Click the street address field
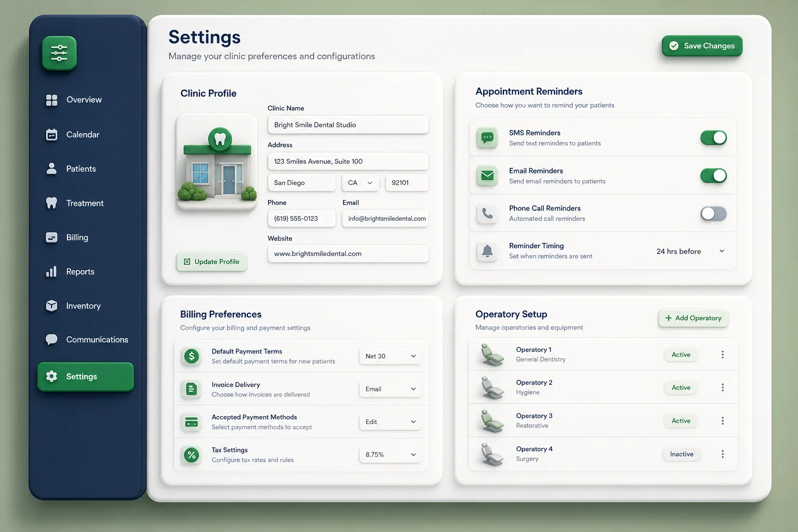 (x=348, y=162)
